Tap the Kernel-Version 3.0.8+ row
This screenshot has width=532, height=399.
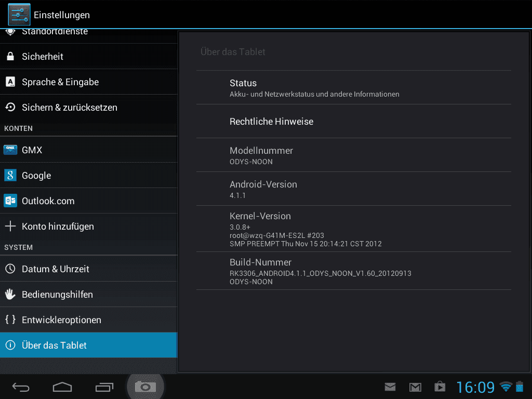coord(353,229)
